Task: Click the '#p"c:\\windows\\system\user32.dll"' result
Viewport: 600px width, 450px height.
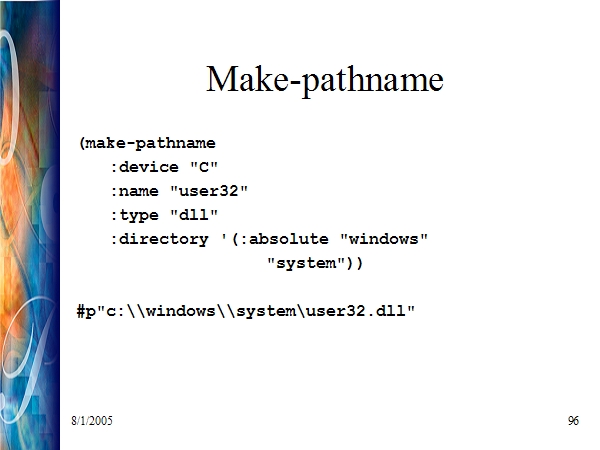Action: [x=246, y=311]
